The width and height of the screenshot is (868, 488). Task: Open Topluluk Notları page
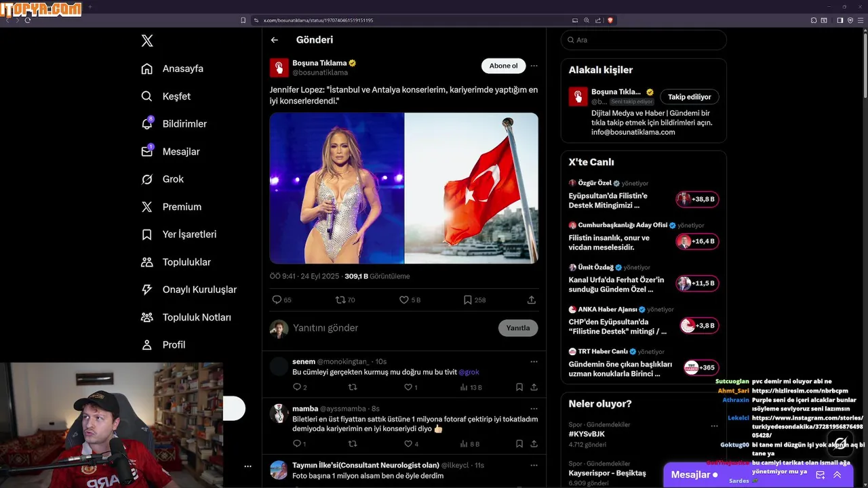(186, 317)
